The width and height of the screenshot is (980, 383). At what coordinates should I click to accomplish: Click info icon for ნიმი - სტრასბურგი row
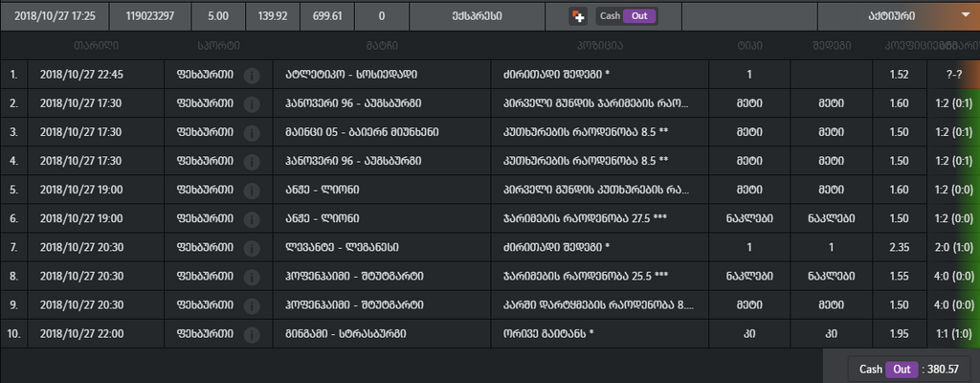click(252, 334)
